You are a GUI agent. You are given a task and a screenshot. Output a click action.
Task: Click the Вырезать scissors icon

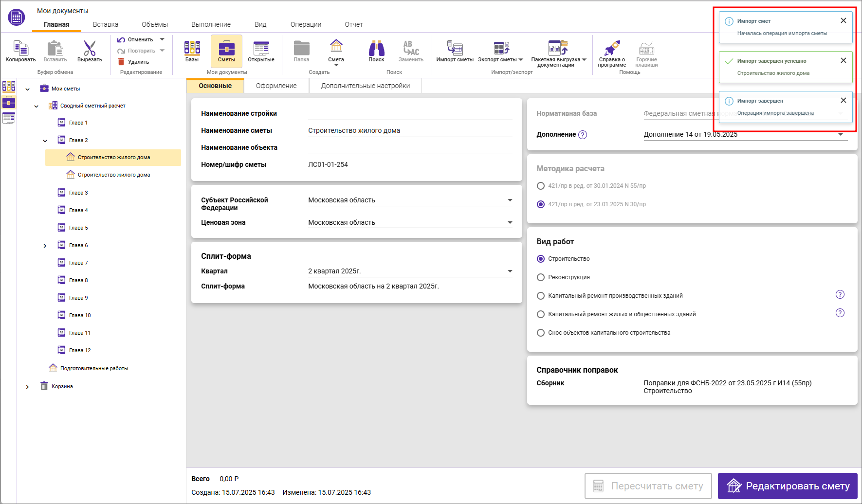point(90,49)
